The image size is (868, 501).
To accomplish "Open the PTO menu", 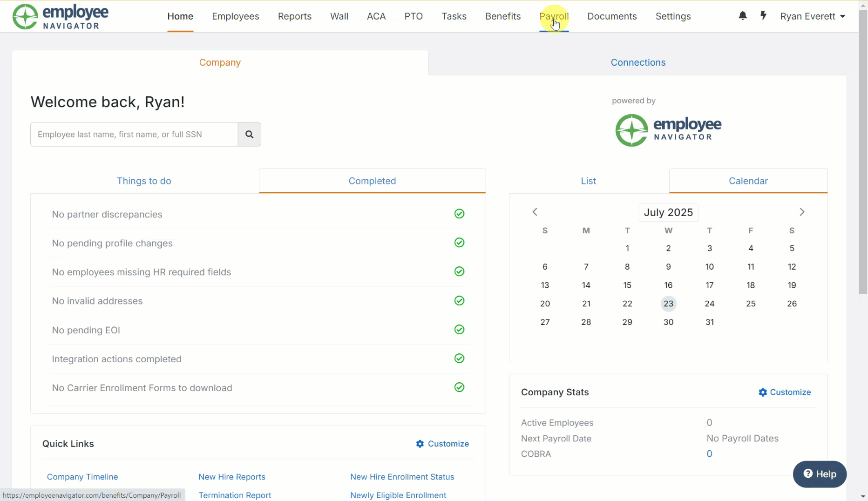I will (x=414, y=16).
